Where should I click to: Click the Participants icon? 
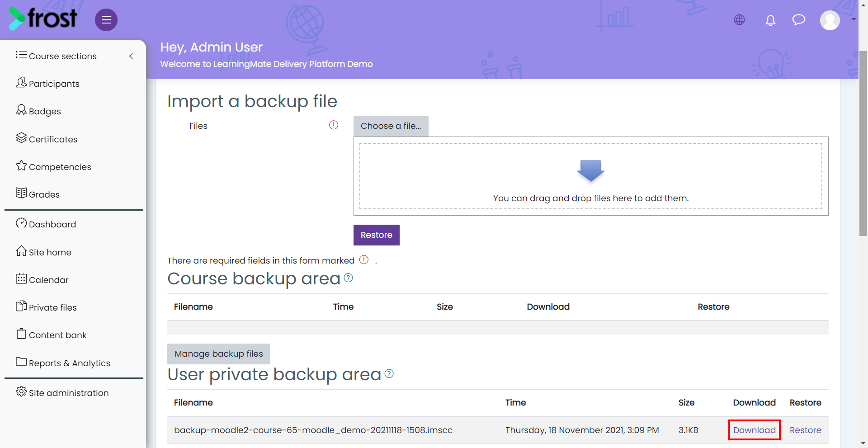[x=21, y=82]
